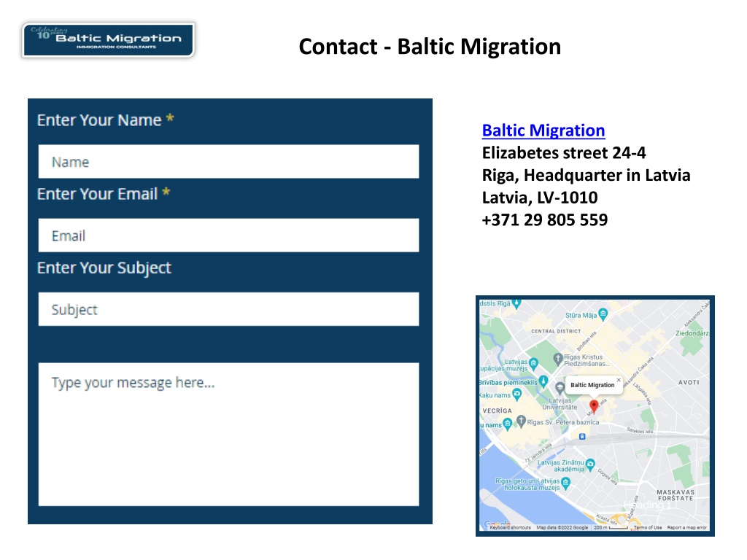Click the "Contact - Baltic Migration" heading
The image size is (747, 560).
click(x=430, y=47)
